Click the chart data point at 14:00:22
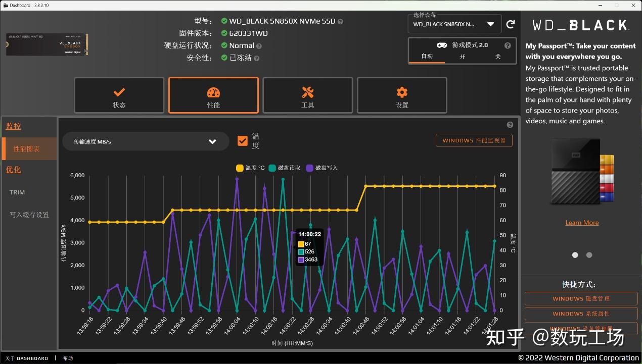This screenshot has height=364, width=642. [x=292, y=233]
